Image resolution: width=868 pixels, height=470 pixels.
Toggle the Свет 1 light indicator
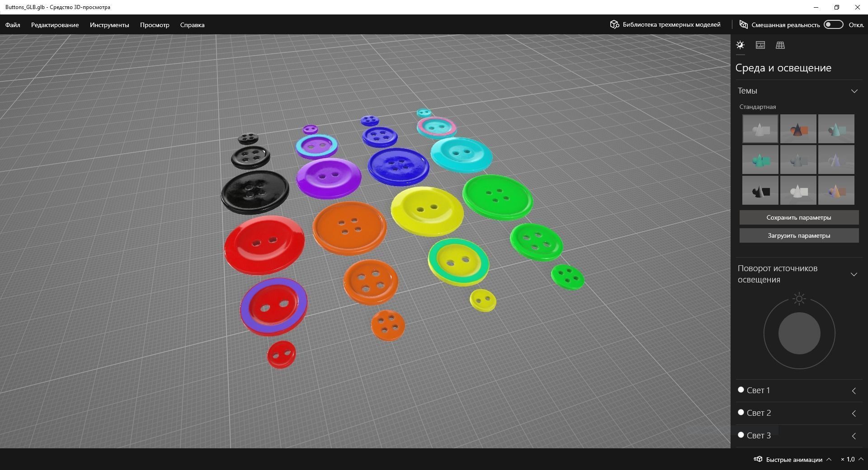pyautogui.click(x=741, y=390)
